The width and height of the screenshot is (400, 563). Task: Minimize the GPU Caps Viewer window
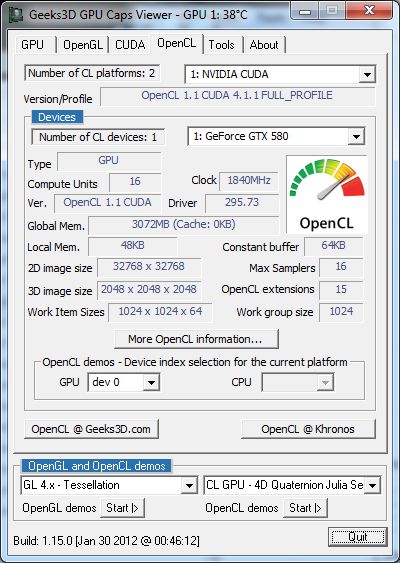305,11
